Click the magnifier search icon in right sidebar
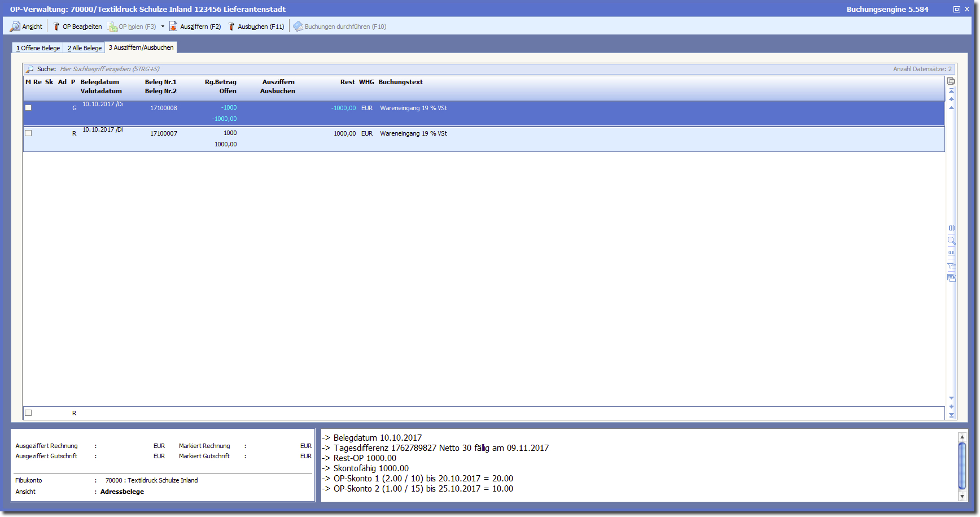The image size is (980, 517). pos(951,241)
